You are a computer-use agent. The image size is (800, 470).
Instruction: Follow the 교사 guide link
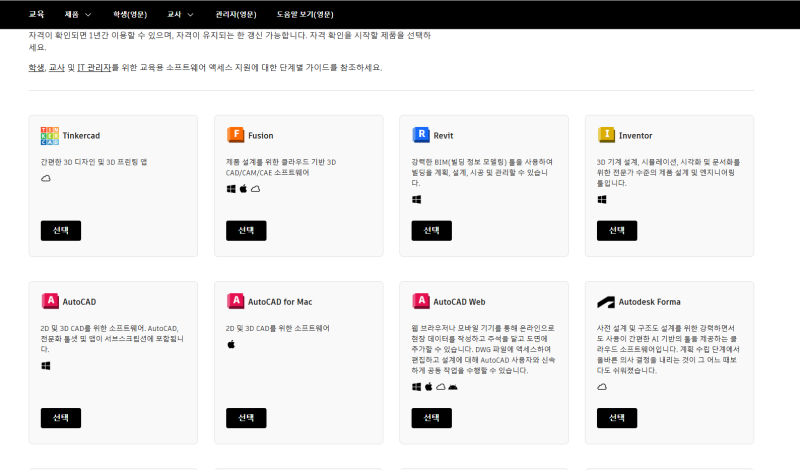click(x=57, y=67)
